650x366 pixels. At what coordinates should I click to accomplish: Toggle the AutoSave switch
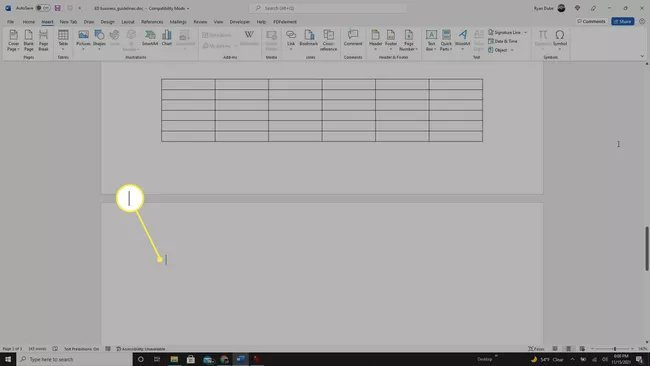(43, 8)
